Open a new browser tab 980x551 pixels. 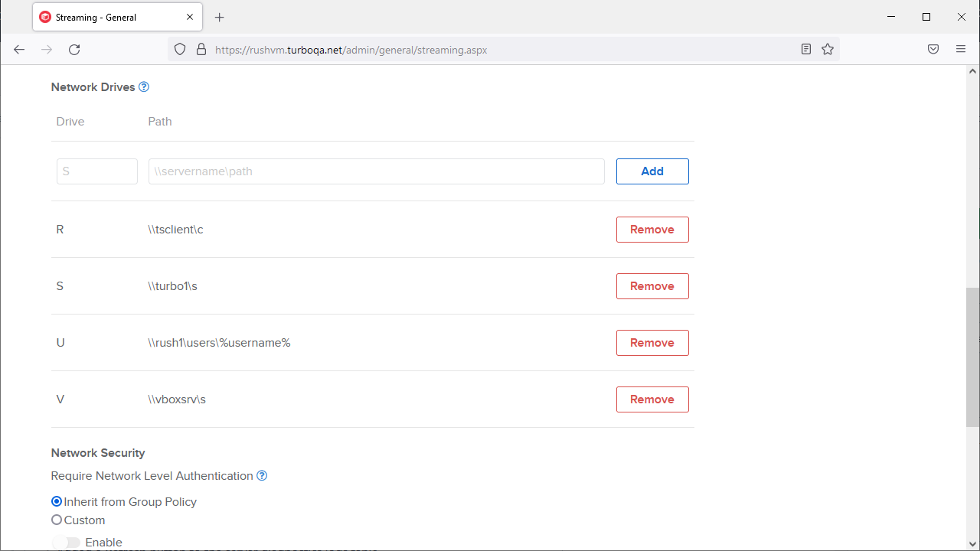220,17
